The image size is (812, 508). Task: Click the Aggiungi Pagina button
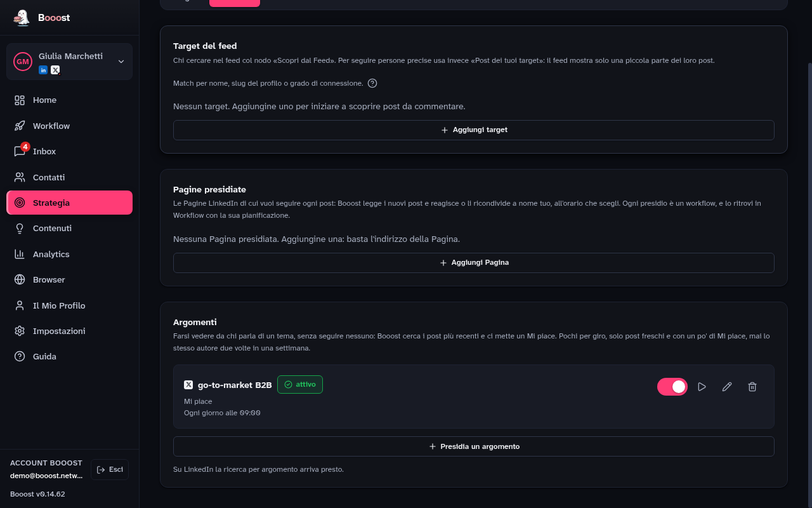[473, 263]
